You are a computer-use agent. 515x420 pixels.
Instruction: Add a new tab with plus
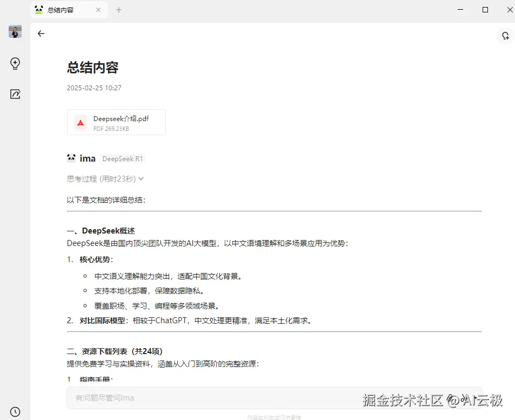tap(119, 10)
